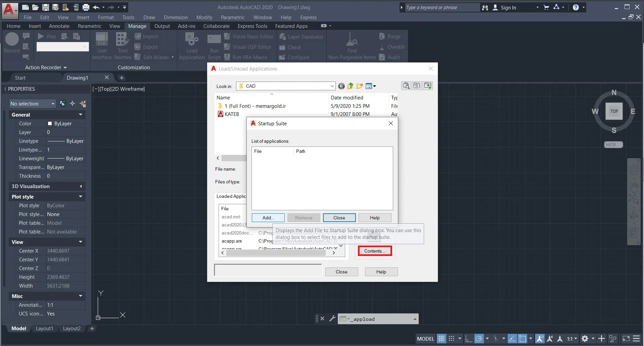Open Quick Select in the Properties palette
Viewport: 644px width, 346px height.
pos(83,104)
